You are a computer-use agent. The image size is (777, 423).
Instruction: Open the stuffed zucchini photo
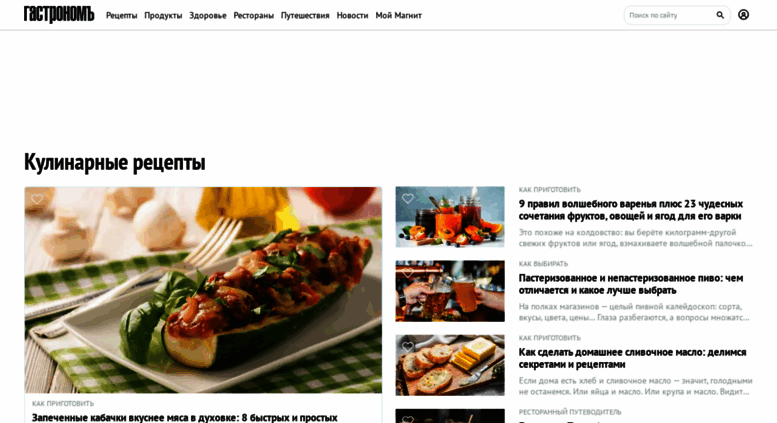click(x=203, y=290)
